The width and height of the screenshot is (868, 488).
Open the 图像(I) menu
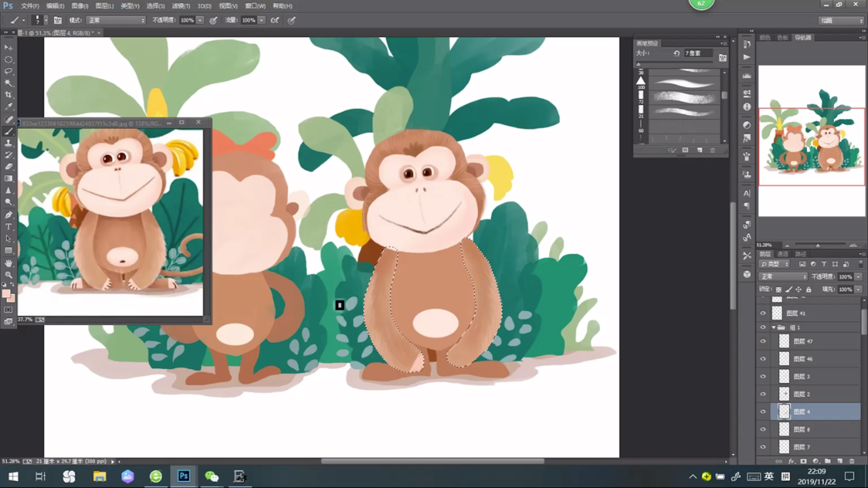coord(80,6)
